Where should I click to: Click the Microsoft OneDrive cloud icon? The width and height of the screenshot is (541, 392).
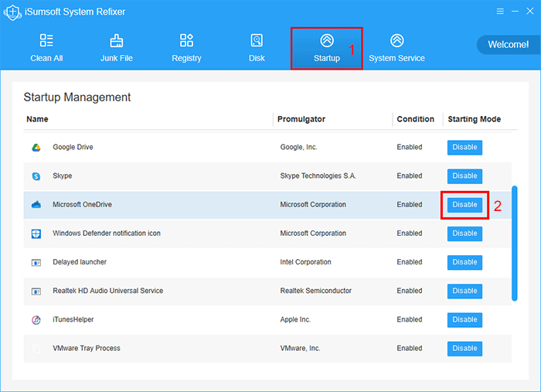36,205
